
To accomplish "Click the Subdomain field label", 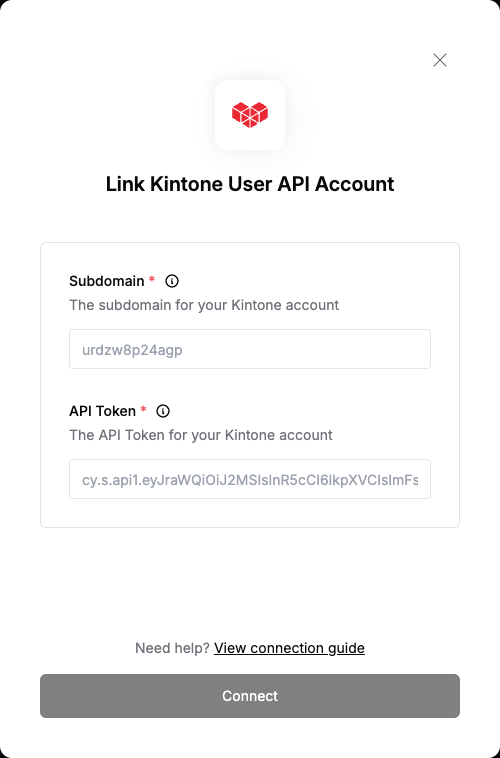I will click(107, 281).
